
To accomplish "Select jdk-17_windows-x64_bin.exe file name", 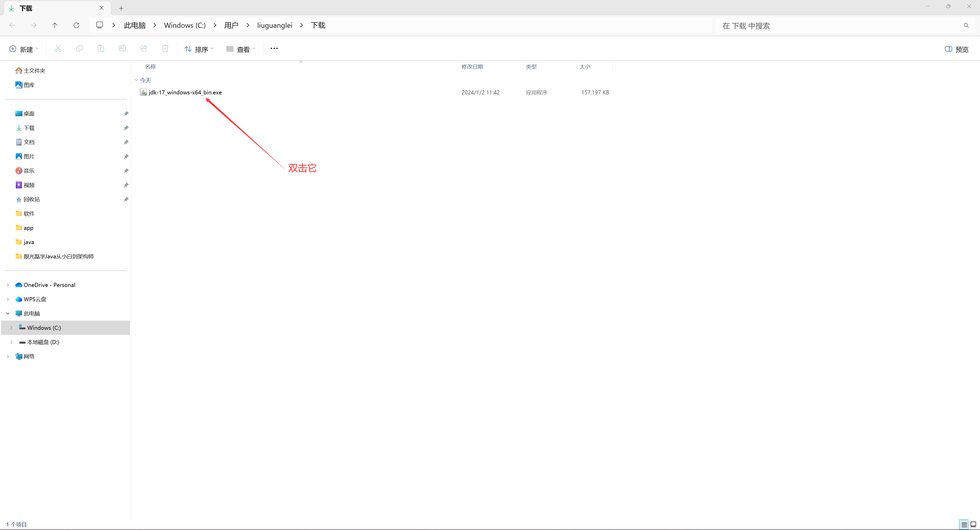I will (x=185, y=92).
